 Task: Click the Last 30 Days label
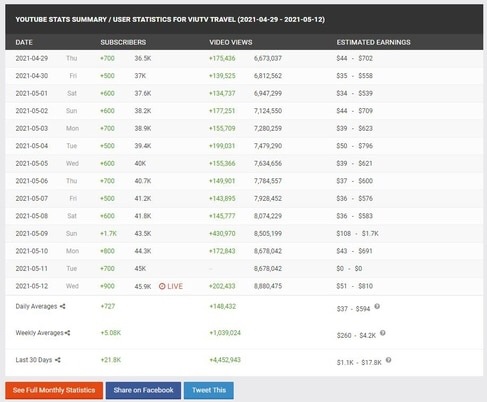point(34,360)
